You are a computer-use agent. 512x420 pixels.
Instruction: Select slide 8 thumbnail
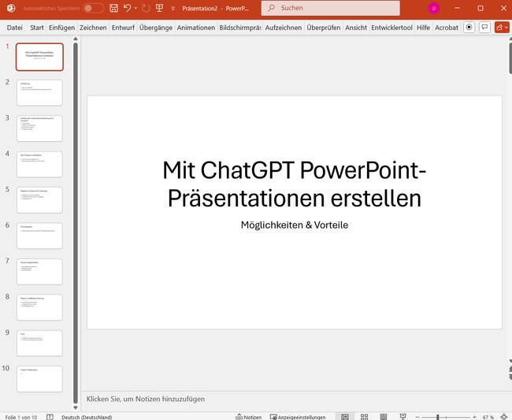(39, 307)
